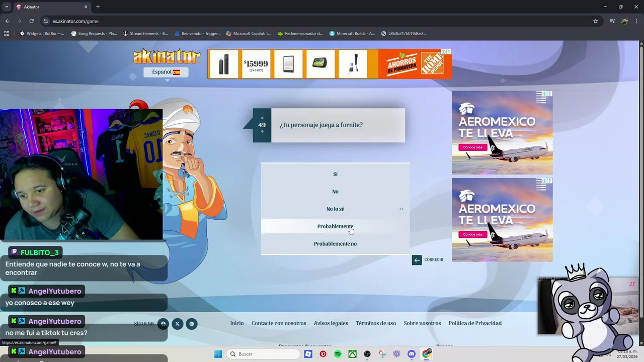Open the StreamElements bookmark
The height and width of the screenshot is (362, 644).
145,34
